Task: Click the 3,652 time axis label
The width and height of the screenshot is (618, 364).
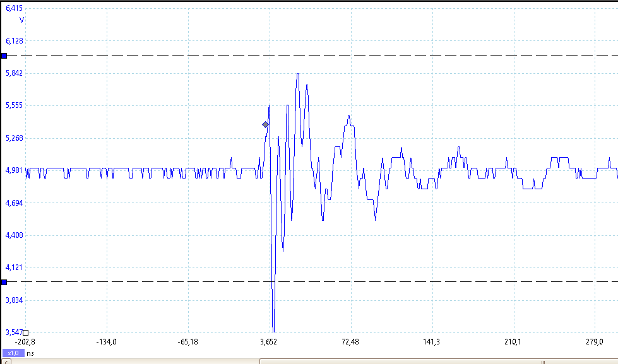Action: pyautogui.click(x=269, y=342)
